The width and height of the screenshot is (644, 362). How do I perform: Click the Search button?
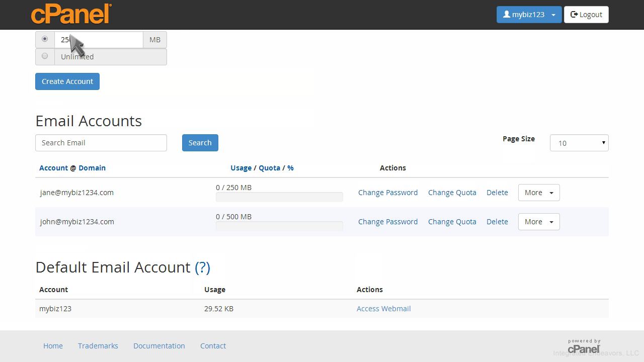pos(200,143)
